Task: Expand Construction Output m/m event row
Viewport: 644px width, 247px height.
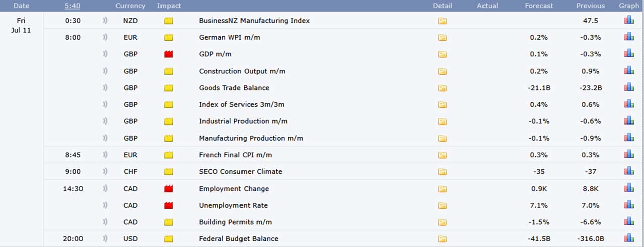Action: [x=344, y=71]
